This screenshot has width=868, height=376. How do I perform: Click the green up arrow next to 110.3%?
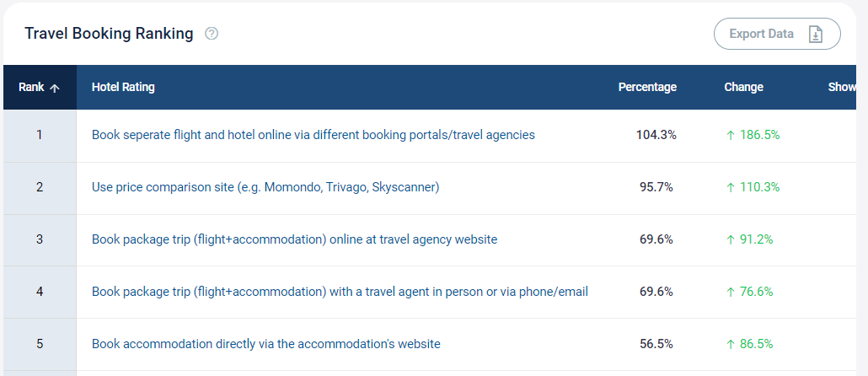click(x=730, y=187)
